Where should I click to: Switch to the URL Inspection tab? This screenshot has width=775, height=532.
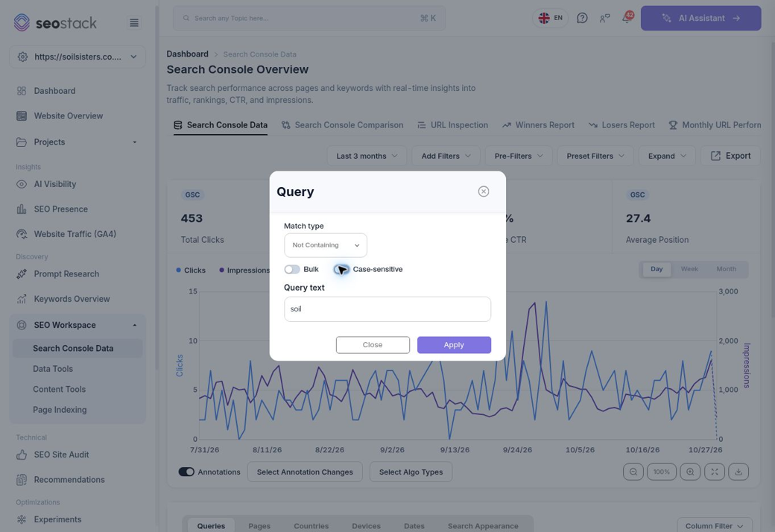[x=453, y=125]
